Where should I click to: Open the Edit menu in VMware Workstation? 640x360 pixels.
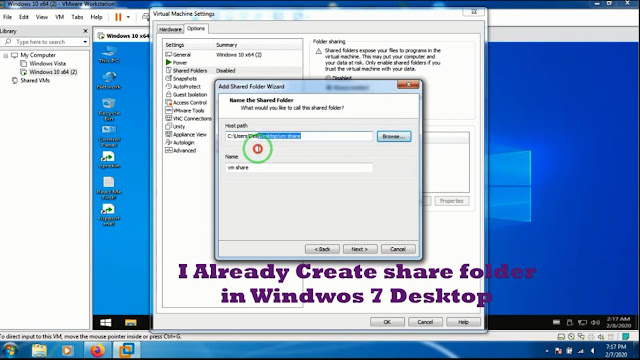tap(24, 17)
